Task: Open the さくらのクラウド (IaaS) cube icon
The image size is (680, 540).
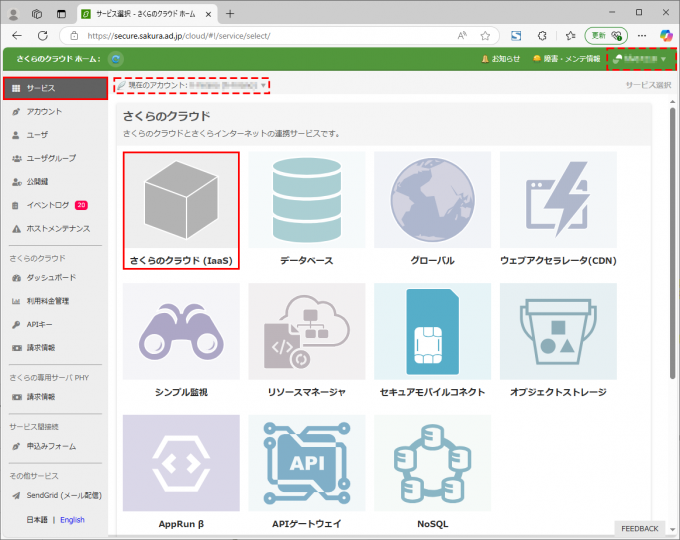Action: pos(181,201)
